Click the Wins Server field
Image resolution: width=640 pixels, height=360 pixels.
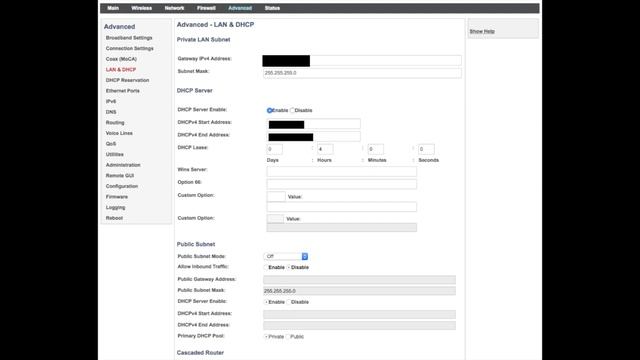342,171
